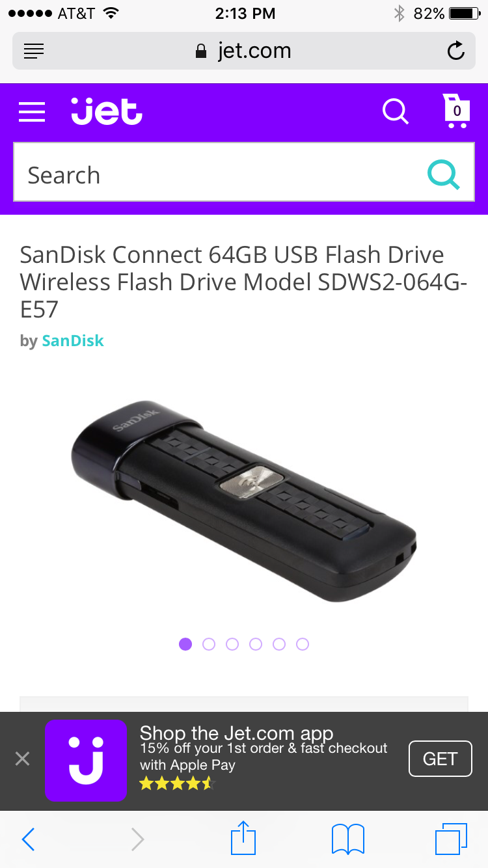Select the fourth image carousel dot
Viewport: 488px width, 868px height.
256,644
